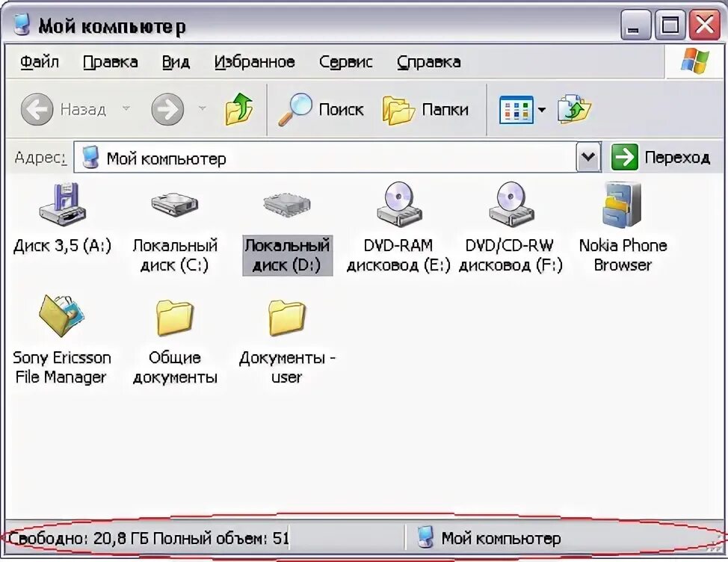728x562 pixels.
Task: Click the Windows logo throbber
Action: 695,61
